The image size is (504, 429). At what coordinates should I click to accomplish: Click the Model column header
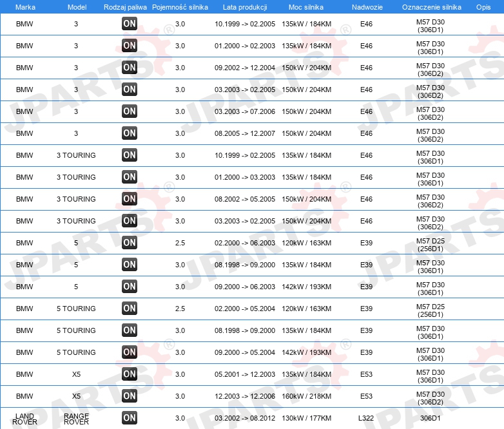click(x=77, y=7)
